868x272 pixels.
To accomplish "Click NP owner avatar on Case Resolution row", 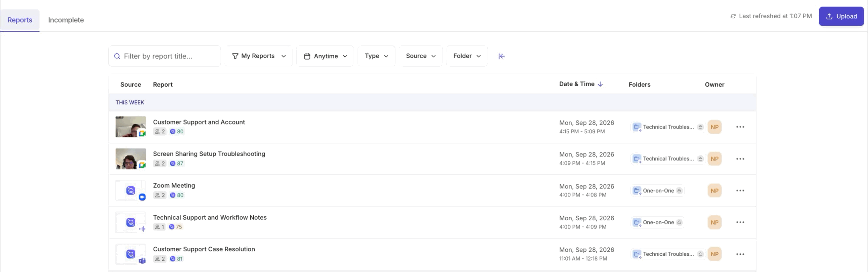I will click(x=715, y=254).
